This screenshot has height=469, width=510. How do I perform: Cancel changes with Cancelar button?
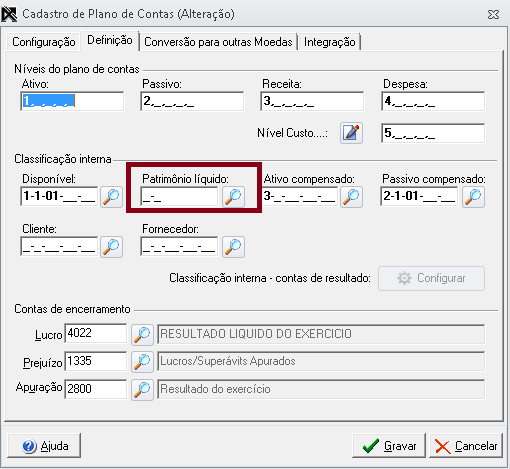click(466, 446)
